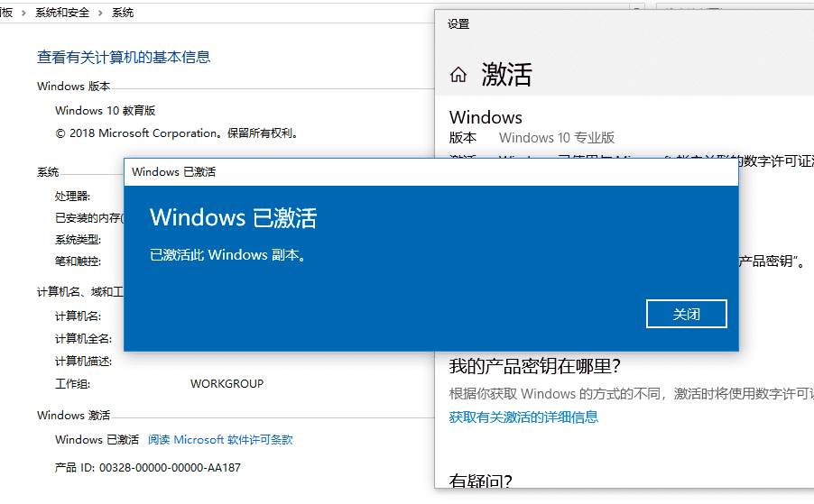The image size is (814, 504).
Task: Click the 查看有关计算机的基本信息 heading
Action: click(124, 57)
